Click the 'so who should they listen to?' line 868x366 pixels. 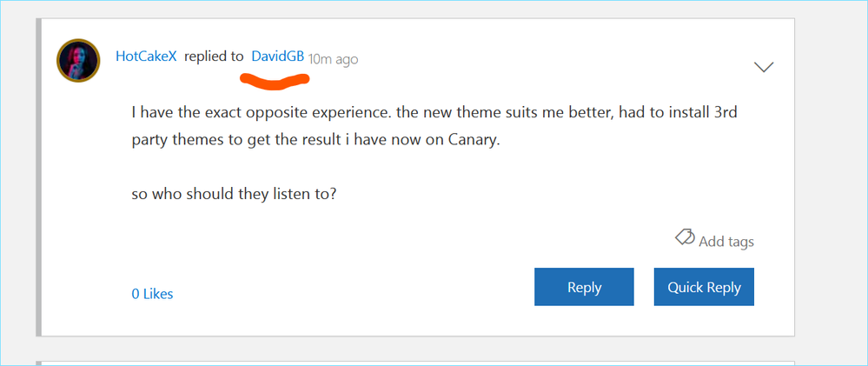click(x=235, y=195)
